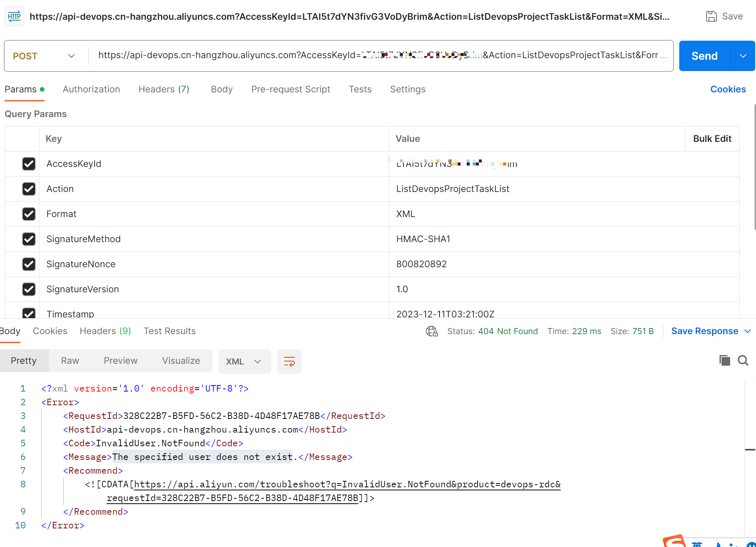Viewport: 756px width, 547px height.
Task: Uncheck the SignatureVersion parameter checkbox
Action: click(28, 289)
